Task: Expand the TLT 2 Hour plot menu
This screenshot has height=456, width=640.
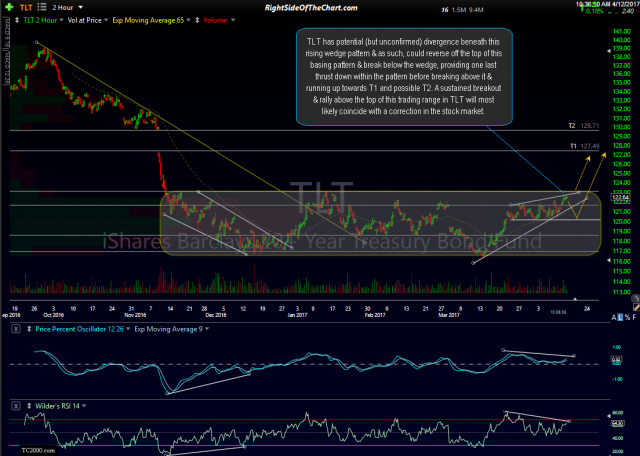Action: pyautogui.click(x=61, y=20)
